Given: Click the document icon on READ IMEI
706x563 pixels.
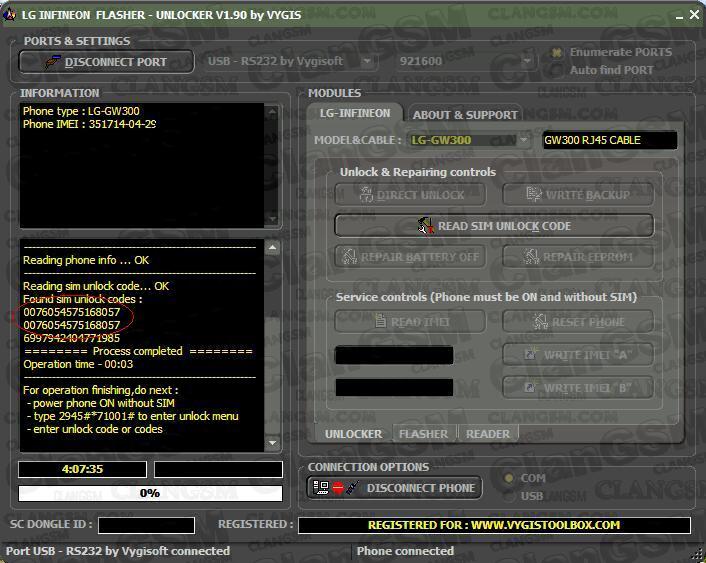Looking at the screenshot, I should (x=380, y=321).
